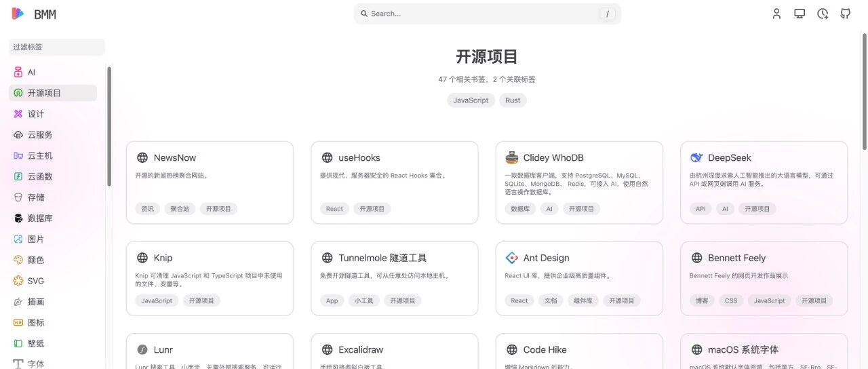Viewport: 868px width, 369px height.
Task: Click the API tag on DeepSeek card
Action: tap(701, 209)
